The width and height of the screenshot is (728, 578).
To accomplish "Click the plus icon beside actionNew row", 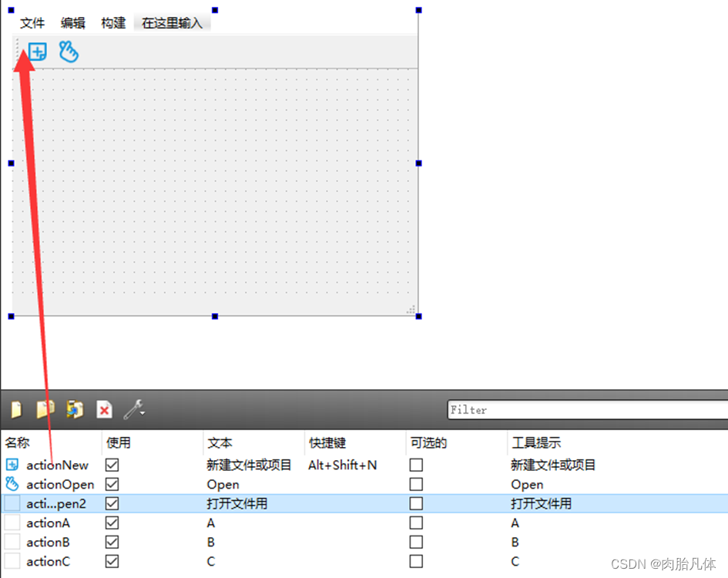I will point(13,465).
